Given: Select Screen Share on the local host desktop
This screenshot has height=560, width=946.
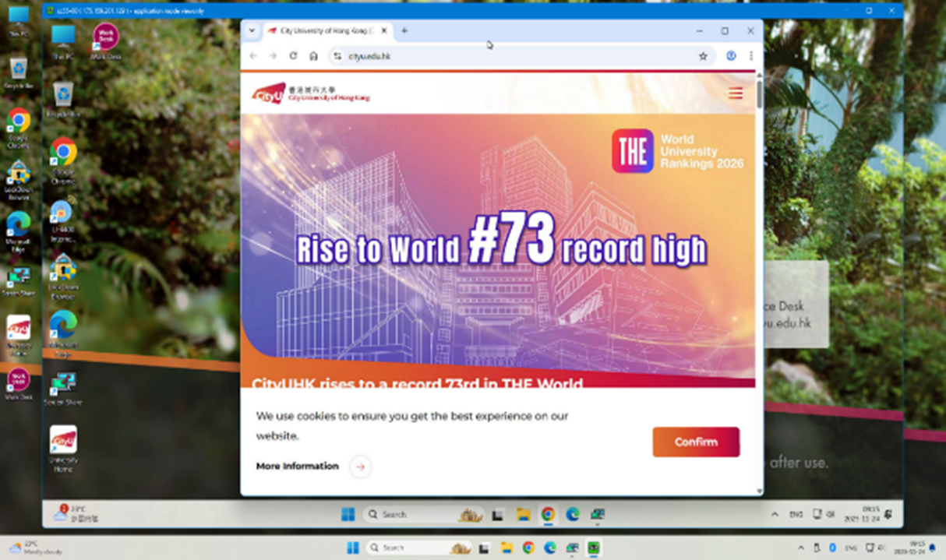Looking at the screenshot, I should tap(18, 282).
